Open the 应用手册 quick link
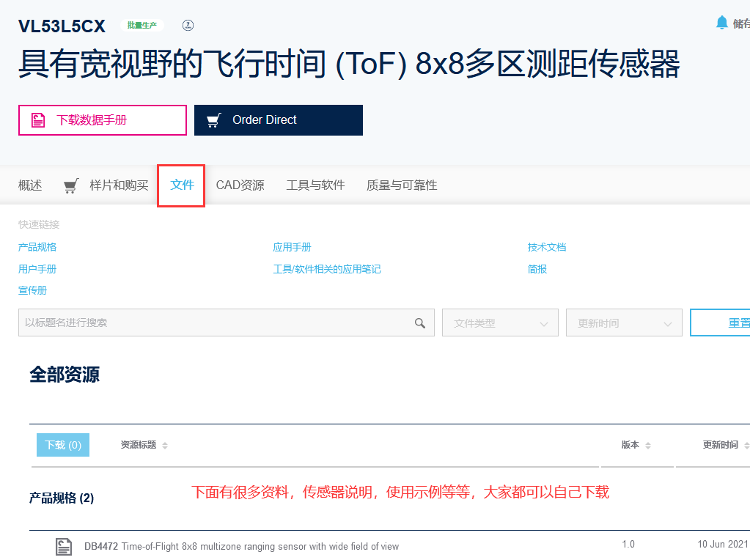750x560 pixels. tap(292, 247)
